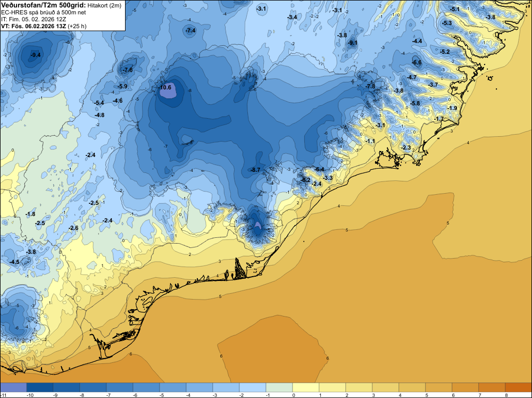Click the 'Hitakort (2m)' label
The height and width of the screenshot is (398, 532).
click(104, 5)
